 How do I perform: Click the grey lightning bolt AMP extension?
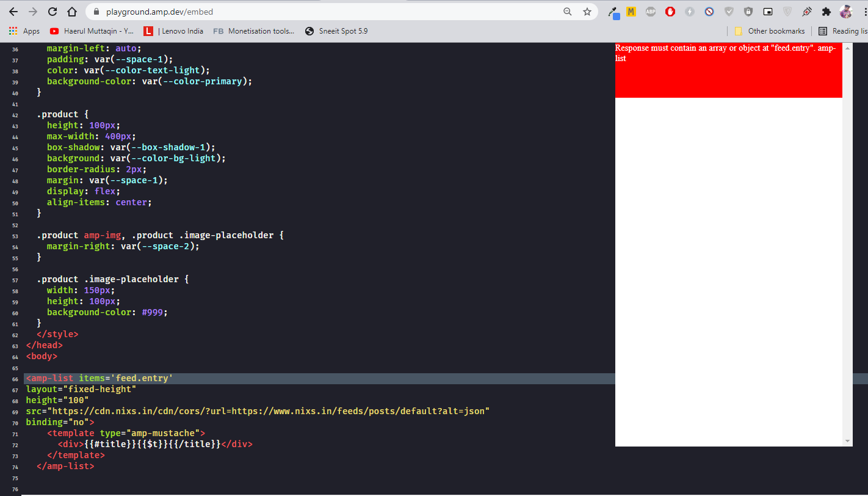pyautogui.click(x=690, y=12)
